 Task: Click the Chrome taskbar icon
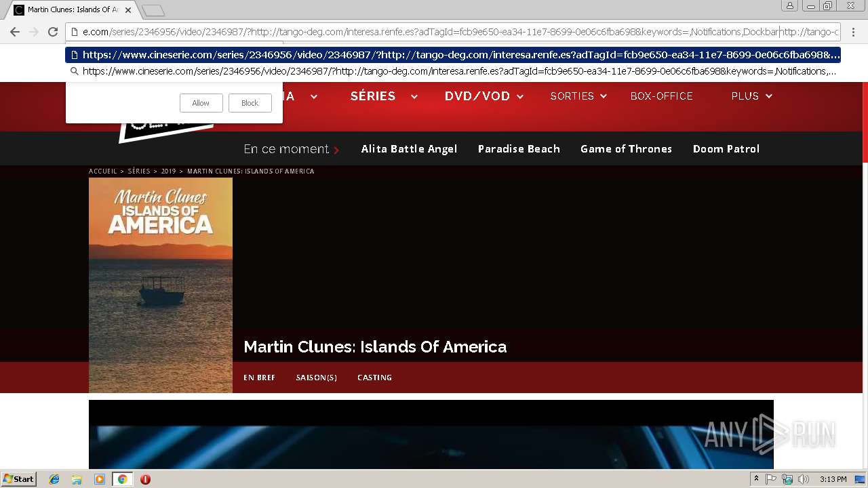(122, 479)
